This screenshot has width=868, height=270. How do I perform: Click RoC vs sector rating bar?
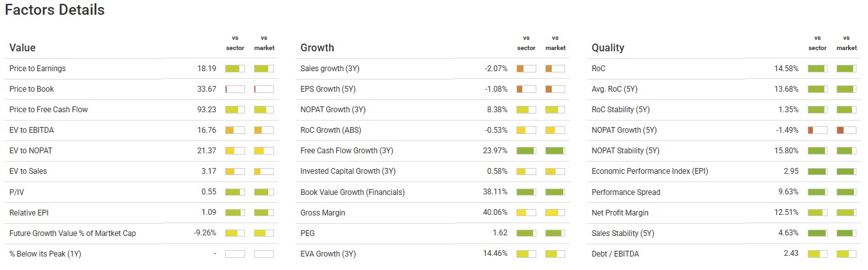click(x=817, y=69)
